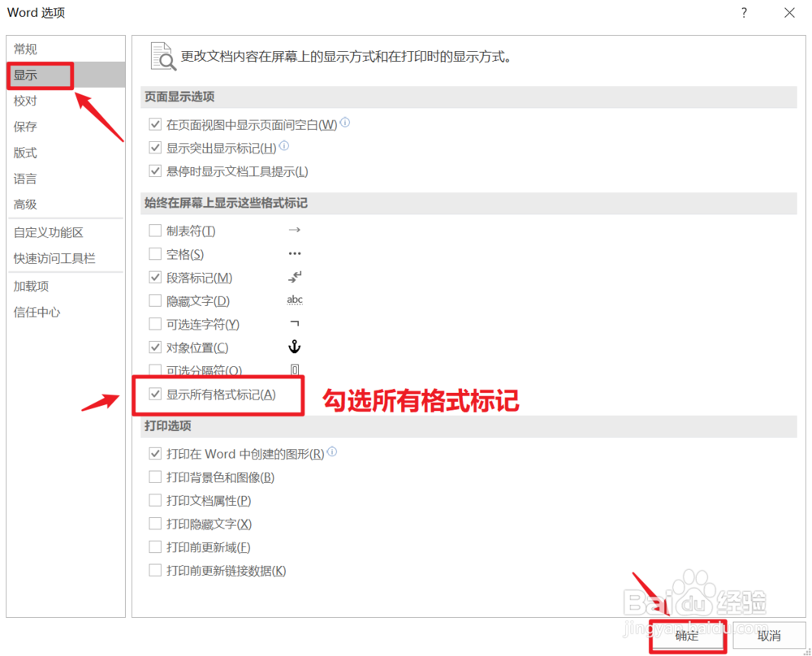Go to the 语言 category
The height and width of the screenshot is (656, 812).
(x=66, y=179)
